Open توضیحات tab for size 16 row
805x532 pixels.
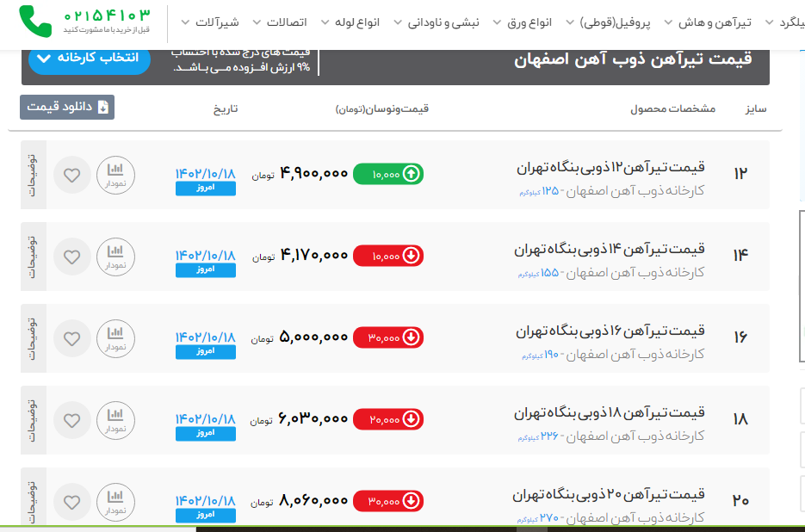[32, 338]
